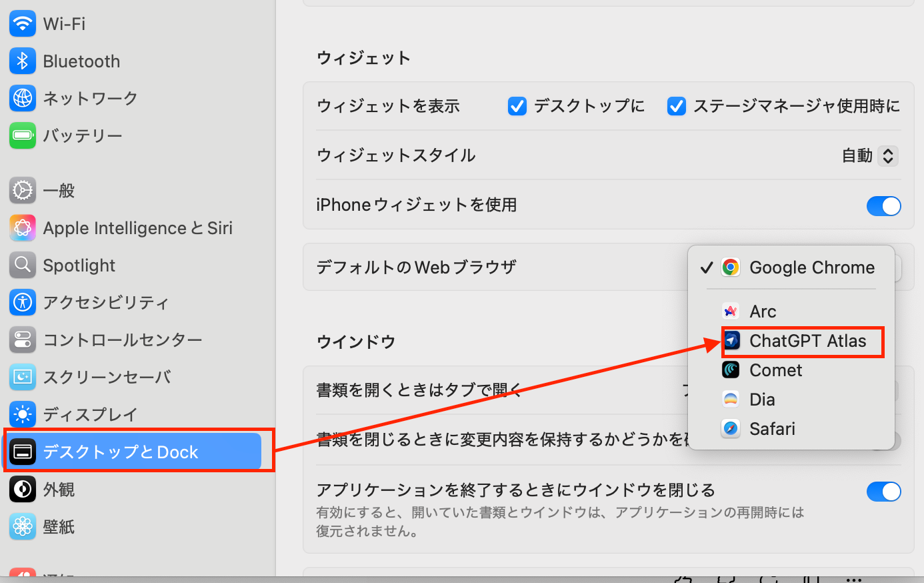924x583 pixels.
Task: Set Safari as default web browser
Action: (791, 429)
